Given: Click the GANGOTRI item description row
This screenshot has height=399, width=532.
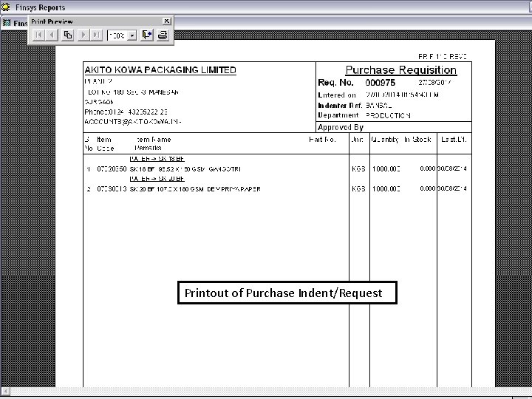Looking at the screenshot, I should 185,169.
